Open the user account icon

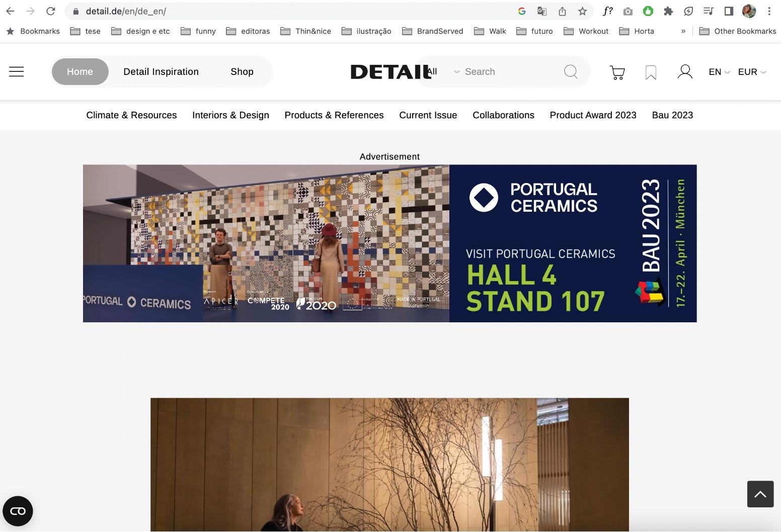click(x=685, y=71)
